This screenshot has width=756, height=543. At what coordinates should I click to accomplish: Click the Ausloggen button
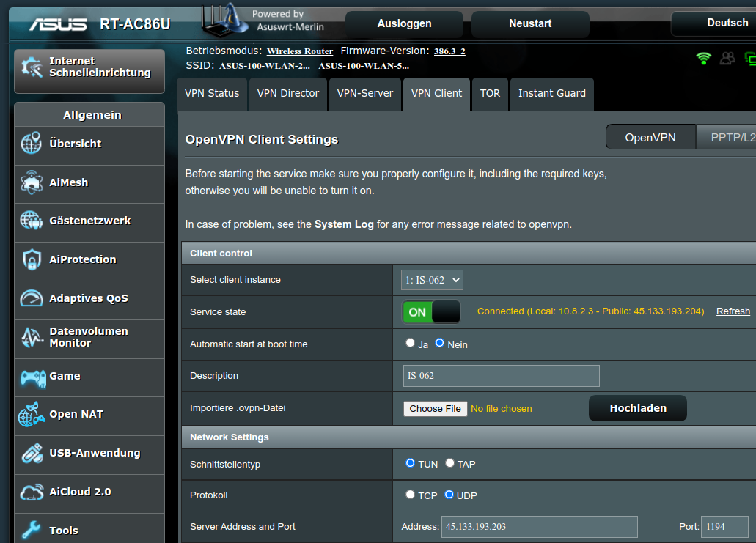(405, 23)
